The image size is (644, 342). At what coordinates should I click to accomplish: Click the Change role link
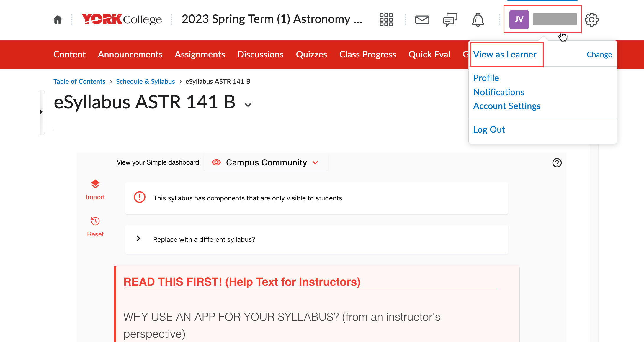click(599, 55)
